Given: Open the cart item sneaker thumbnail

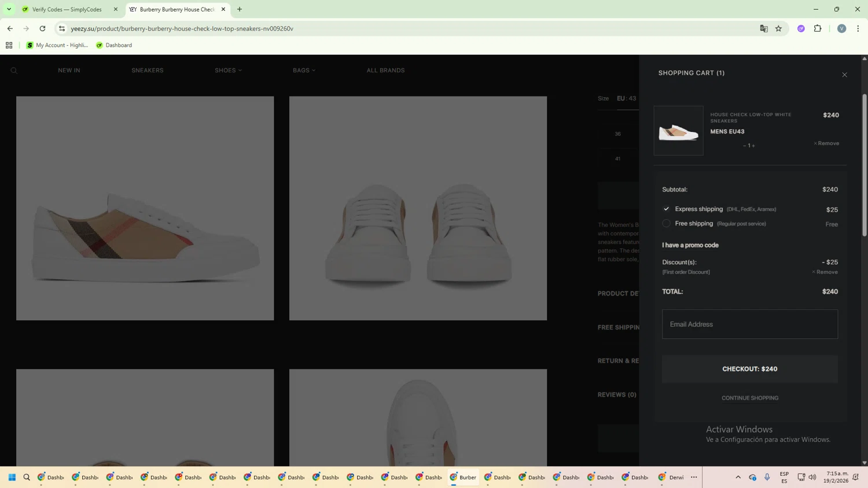Looking at the screenshot, I should click(679, 131).
